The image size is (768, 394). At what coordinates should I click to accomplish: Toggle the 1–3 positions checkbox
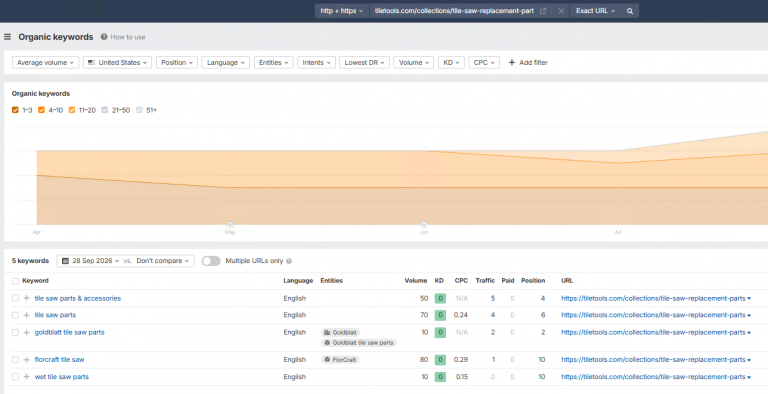(15, 110)
